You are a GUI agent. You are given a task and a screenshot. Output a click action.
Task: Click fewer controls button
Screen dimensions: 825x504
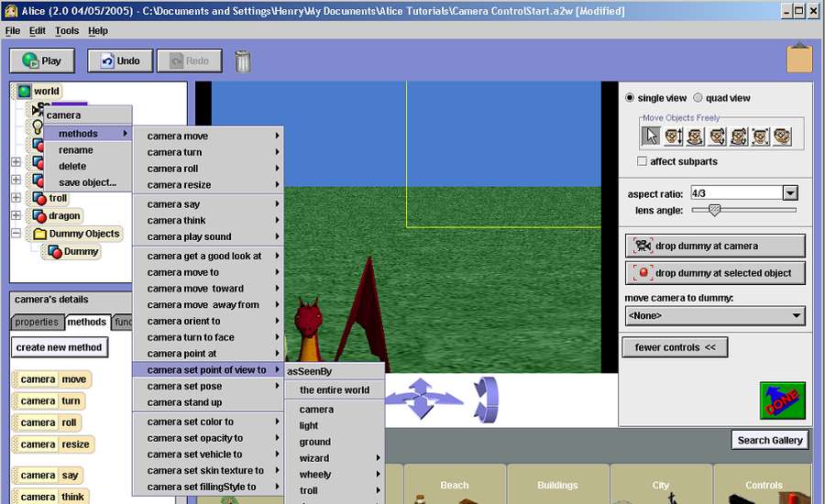pos(675,347)
